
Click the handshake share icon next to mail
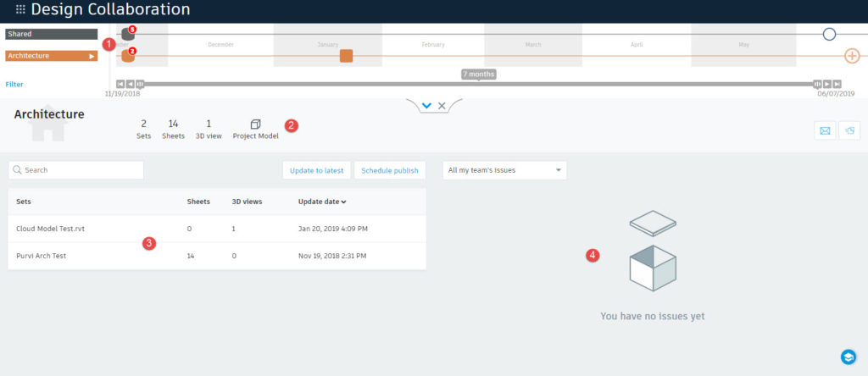[x=849, y=130]
